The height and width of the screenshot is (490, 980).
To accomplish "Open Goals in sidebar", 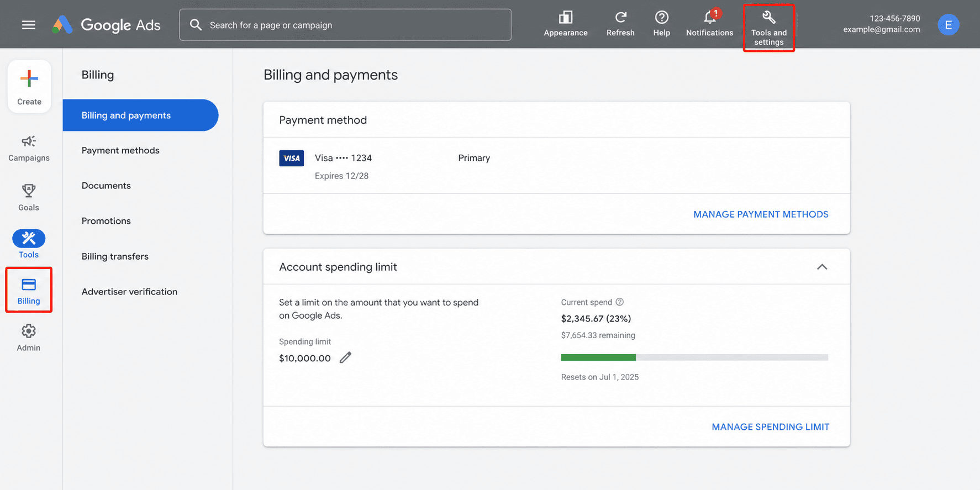I will tap(29, 198).
